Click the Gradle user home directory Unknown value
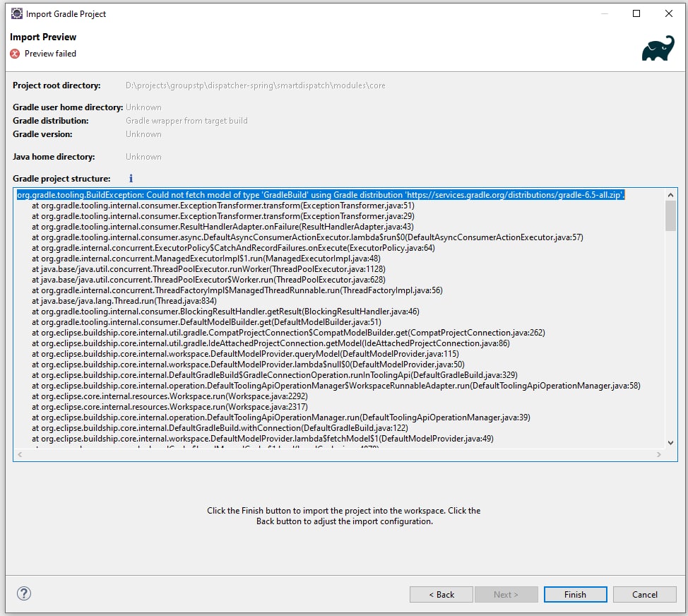 click(143, 107)
